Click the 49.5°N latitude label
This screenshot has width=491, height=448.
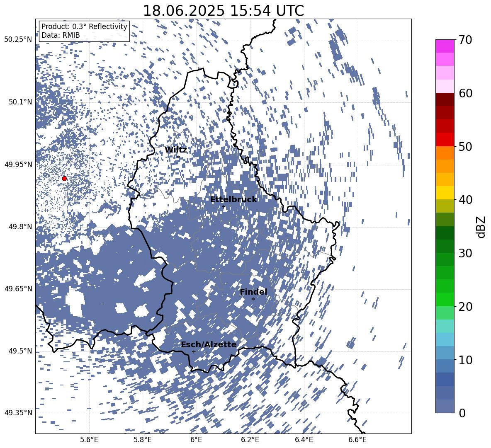(21, 351)
